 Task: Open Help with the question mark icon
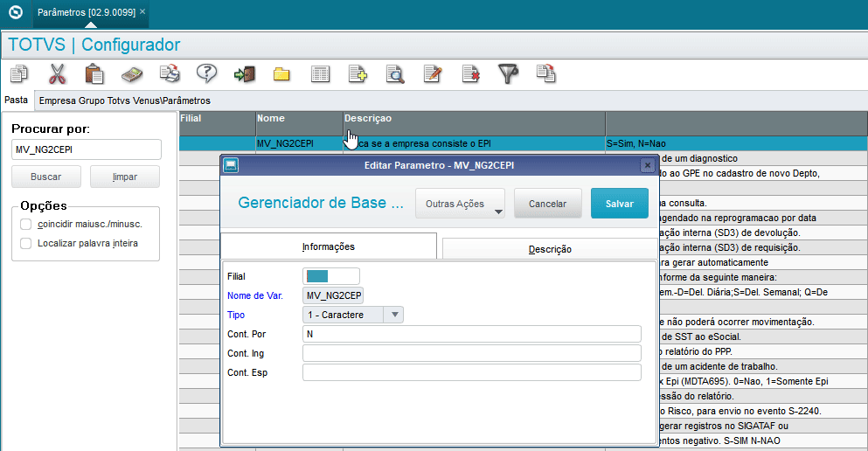[x=206, y=73]
